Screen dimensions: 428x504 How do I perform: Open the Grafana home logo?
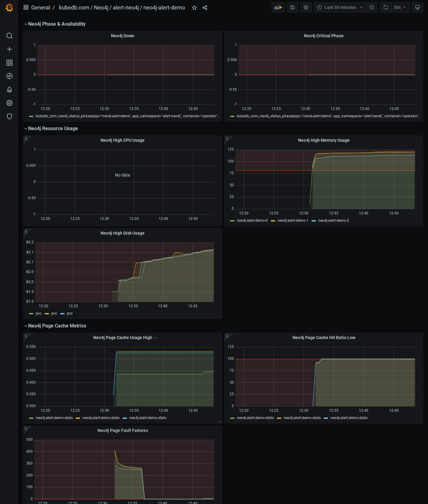(x=9, y=8)
